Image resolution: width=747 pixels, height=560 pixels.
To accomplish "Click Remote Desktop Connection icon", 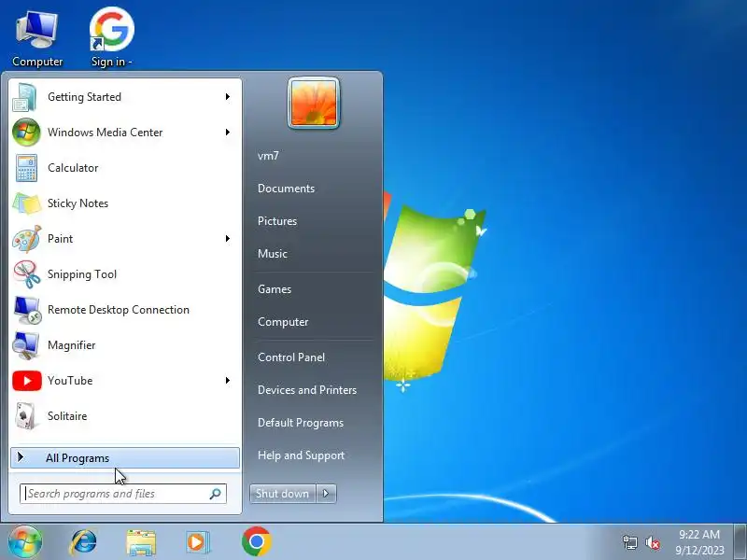I will 27,310.
